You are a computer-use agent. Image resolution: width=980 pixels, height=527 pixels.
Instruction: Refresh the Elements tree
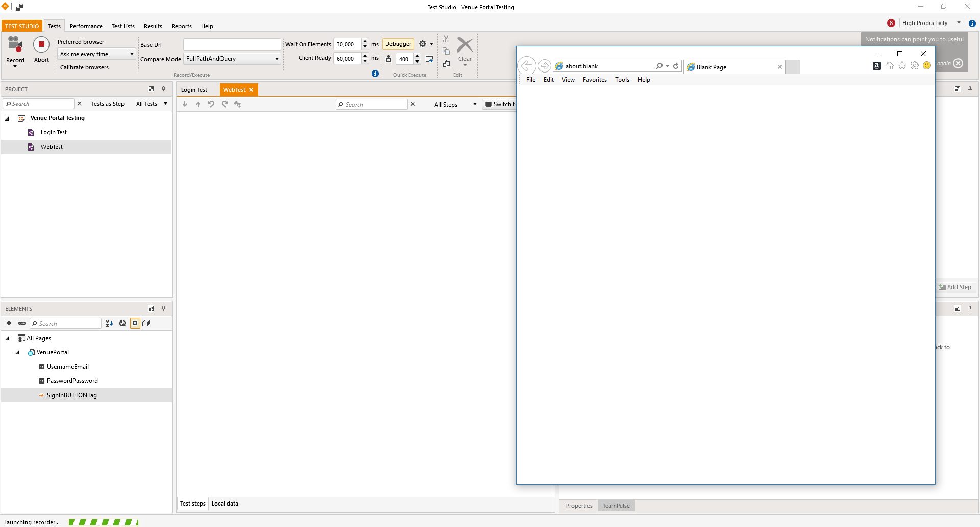click(122, 323)
